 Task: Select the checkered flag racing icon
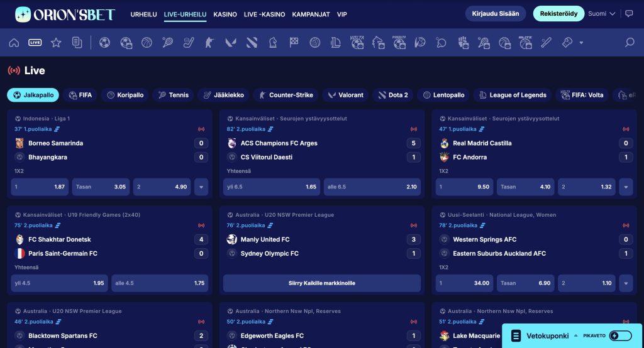[x=294, y=42]
